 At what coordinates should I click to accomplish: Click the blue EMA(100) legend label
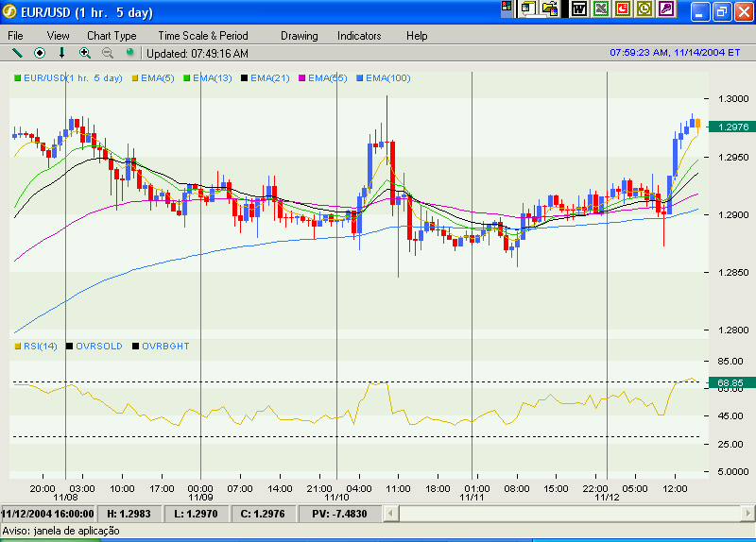coord(388,78)
